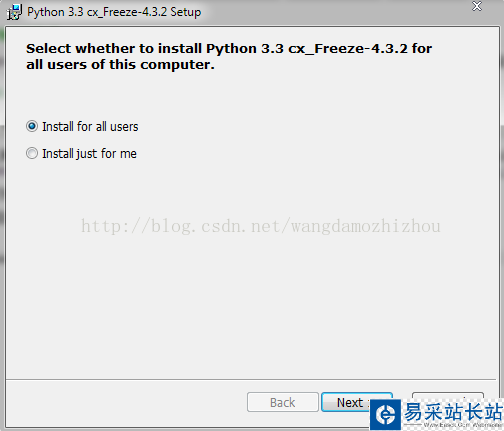Click the separator line above the buttons
The width and height of the screenshot is (504, 431).
[251, 379]
